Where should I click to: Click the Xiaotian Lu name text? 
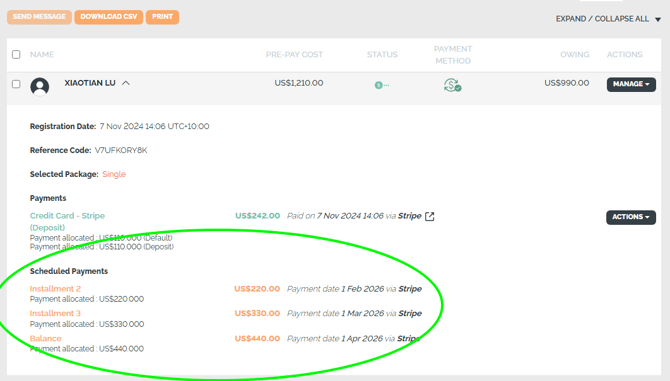[90, 83]
